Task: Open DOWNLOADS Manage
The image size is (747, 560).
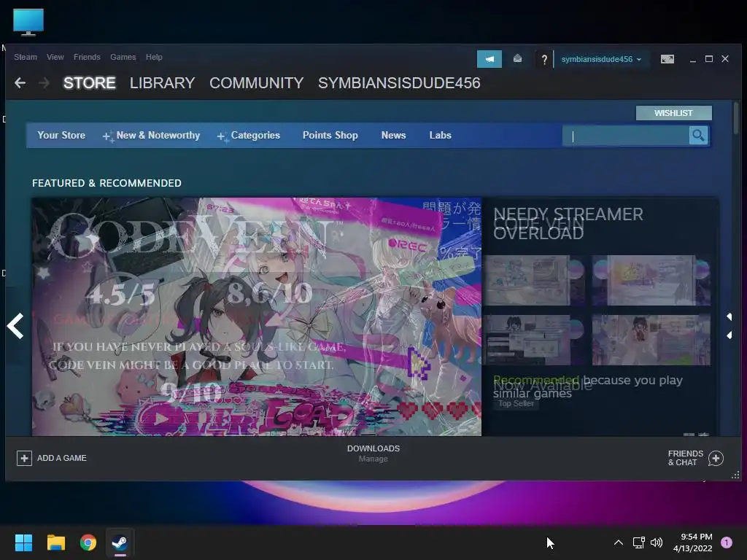Action: point(373,454)
